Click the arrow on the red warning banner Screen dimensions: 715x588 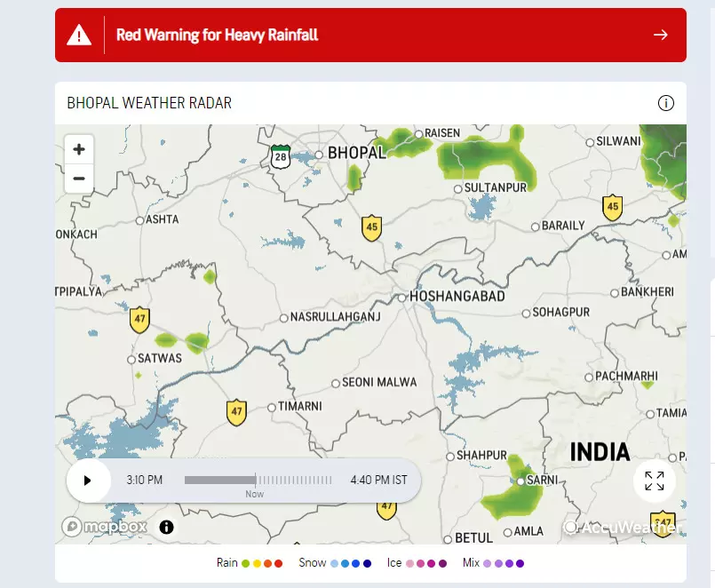tap(660, 36)
